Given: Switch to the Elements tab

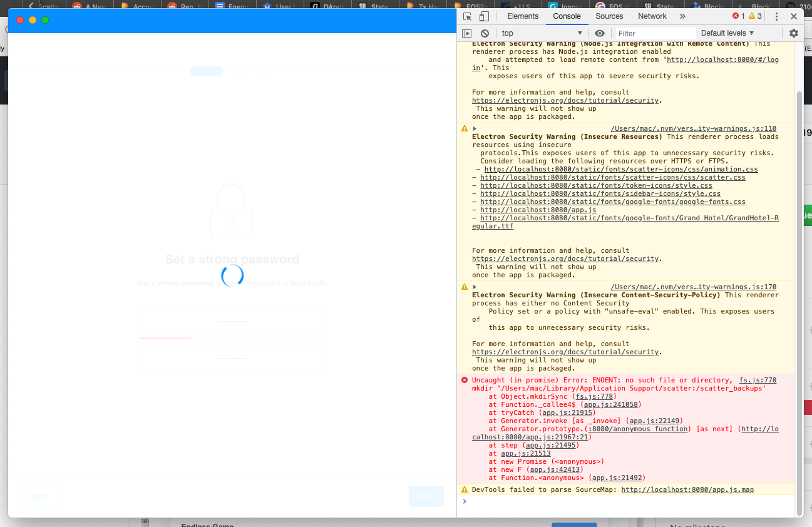Looking at the screenshot, I should coord(522,16).
